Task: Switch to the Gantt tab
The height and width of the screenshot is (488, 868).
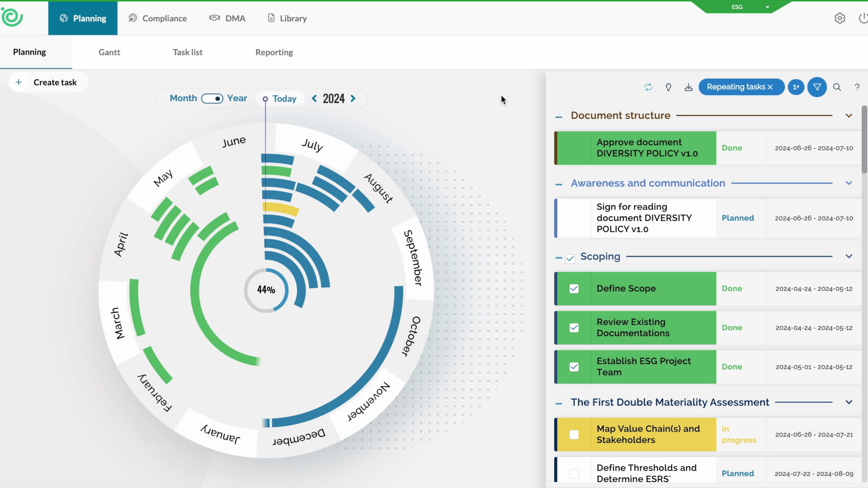Action: (109, 52)
